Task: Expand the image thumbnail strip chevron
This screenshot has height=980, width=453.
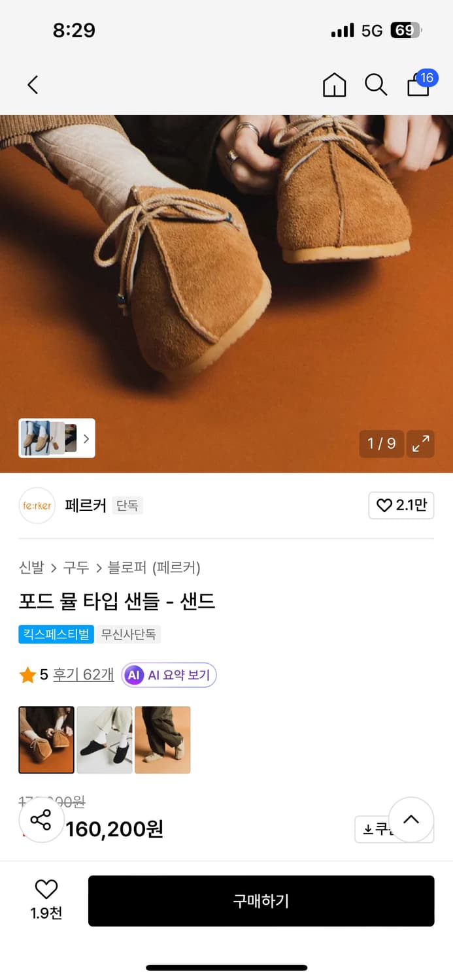Action: (x=86, y=438)
